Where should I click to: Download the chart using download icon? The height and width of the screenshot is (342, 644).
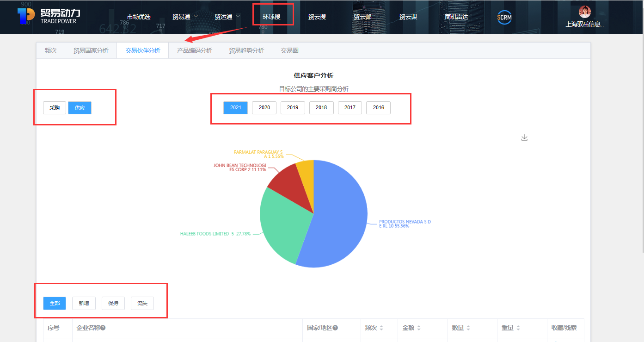[x=524, y=137]
